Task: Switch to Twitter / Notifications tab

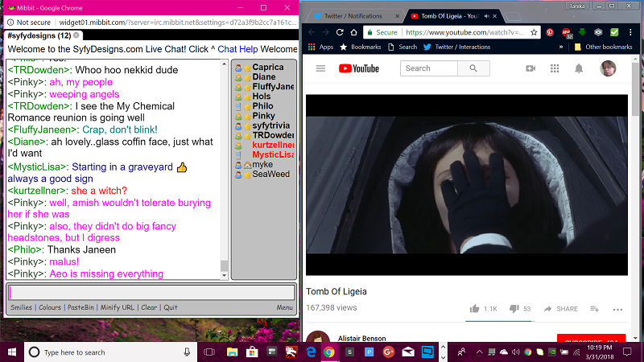Action: (x=353, y=16)
